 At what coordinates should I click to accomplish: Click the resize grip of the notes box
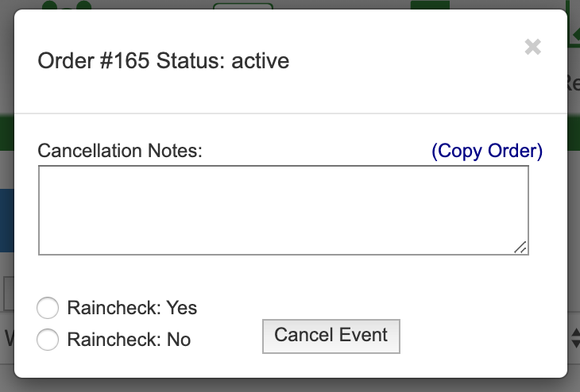coord(520,248)
